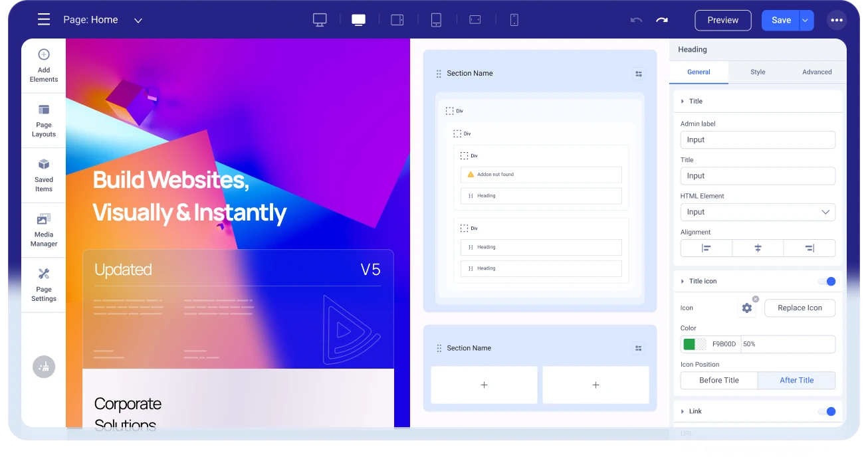The height and width of the screenshot is (459, 868).
Task: Click the warning icon on Addon not found
Action: click(471, 175)
